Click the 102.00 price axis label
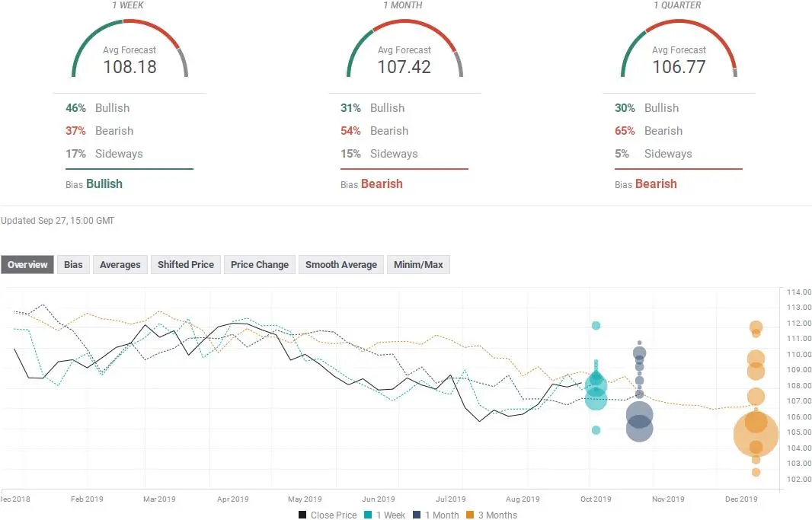This screenshot has width=812, height=520. 798,479
